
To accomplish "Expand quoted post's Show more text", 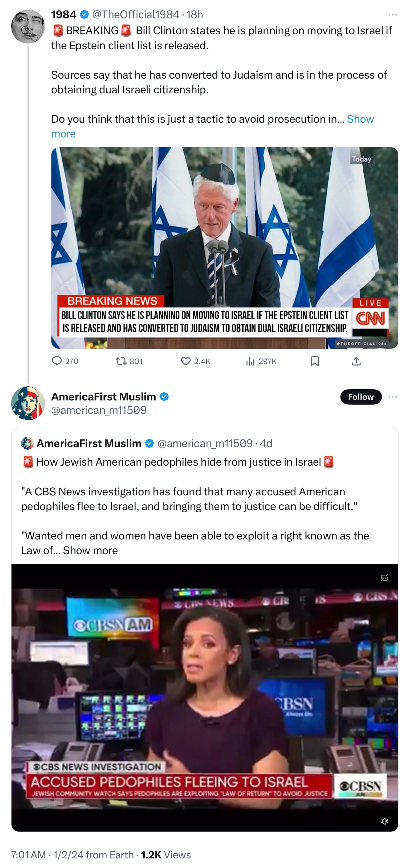I will tap(90, 550).
